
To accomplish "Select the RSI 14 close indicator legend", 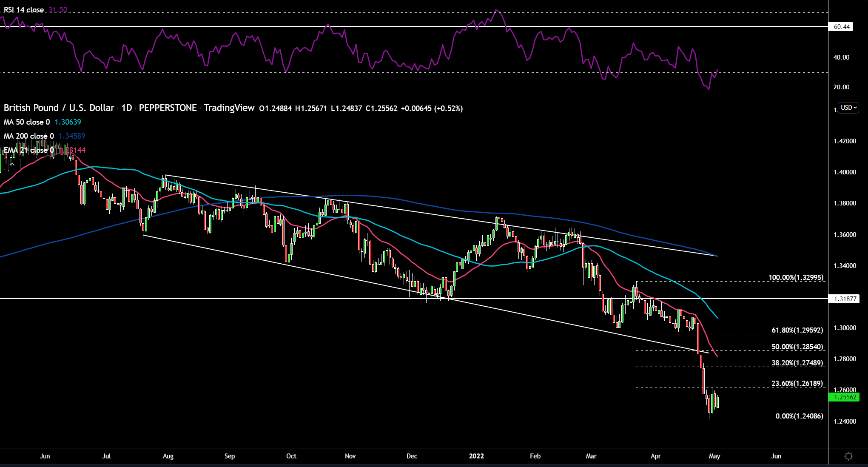I will click(x=35, y=10).
